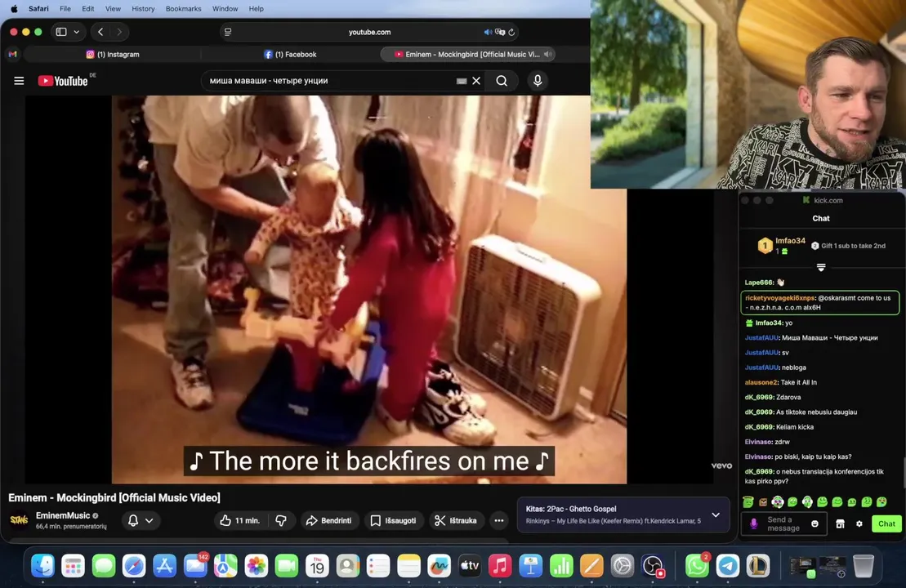Like the video with 11 mln. thumbs up
The height and width of the screenshot is (588, 906).
tap(239, 520)
